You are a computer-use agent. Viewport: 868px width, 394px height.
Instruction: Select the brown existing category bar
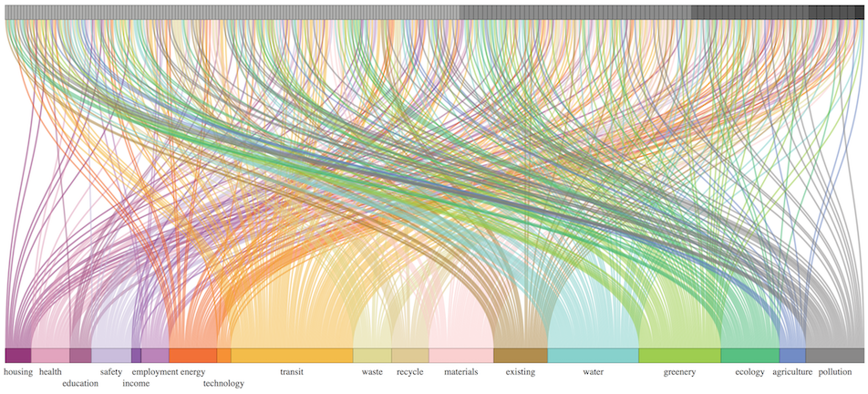pyautogui.click(x=520, y=356)
